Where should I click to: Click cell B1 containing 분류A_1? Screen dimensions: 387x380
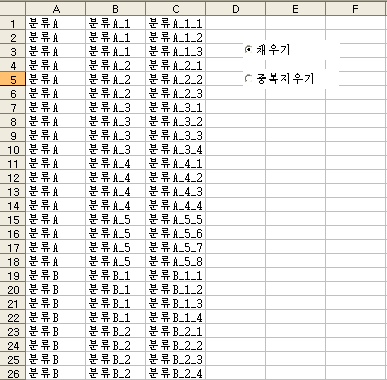point(116,23)
